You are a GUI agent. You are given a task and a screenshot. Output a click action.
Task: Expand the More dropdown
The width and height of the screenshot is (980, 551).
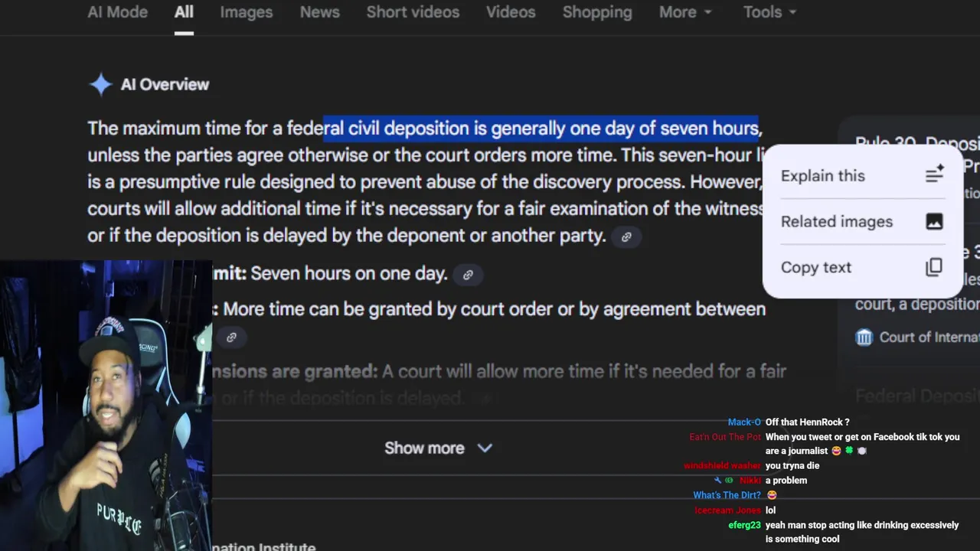(685, 12)
